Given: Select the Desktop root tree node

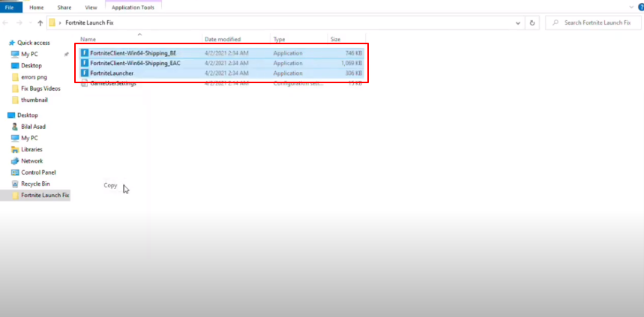Looking at the screenshot, I should (x=28, y=115).
